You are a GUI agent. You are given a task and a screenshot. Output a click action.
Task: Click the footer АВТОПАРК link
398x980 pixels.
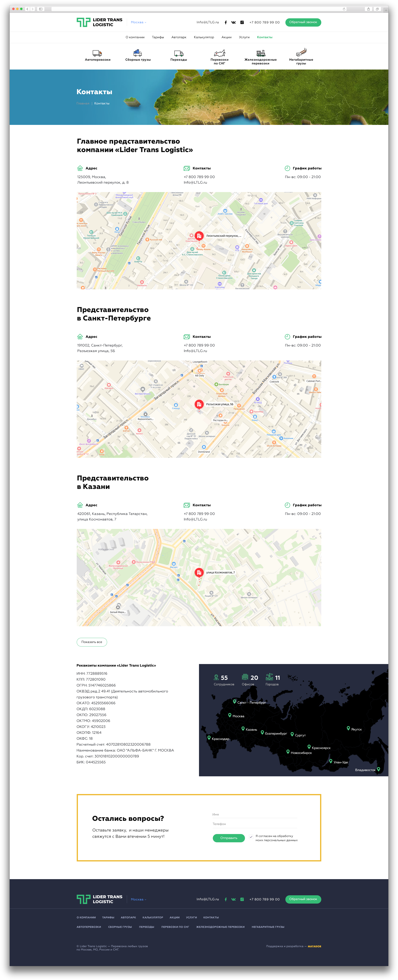tap(128, 918)
